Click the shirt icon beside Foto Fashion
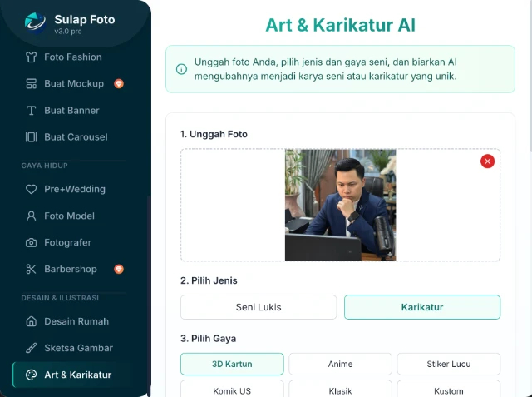532x397 pixels. (x=32, y=57)
